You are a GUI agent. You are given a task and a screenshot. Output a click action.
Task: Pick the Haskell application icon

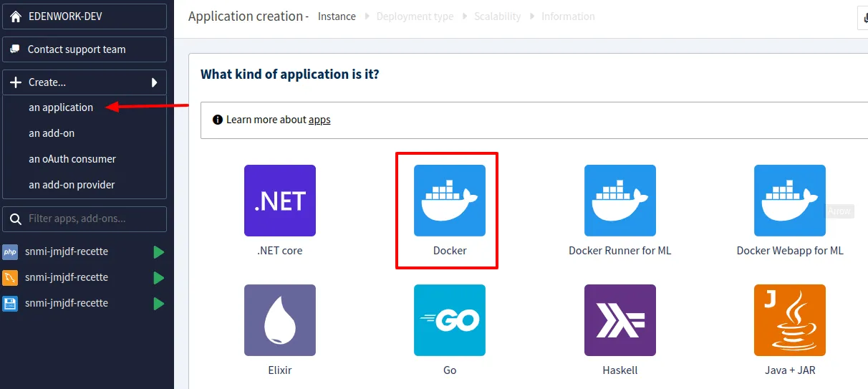pos(620,320)
